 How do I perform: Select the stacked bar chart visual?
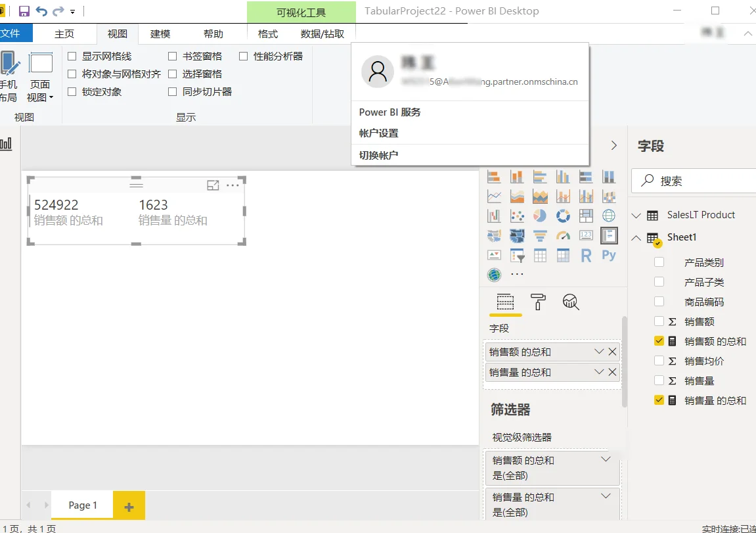(x=494, y=177)
